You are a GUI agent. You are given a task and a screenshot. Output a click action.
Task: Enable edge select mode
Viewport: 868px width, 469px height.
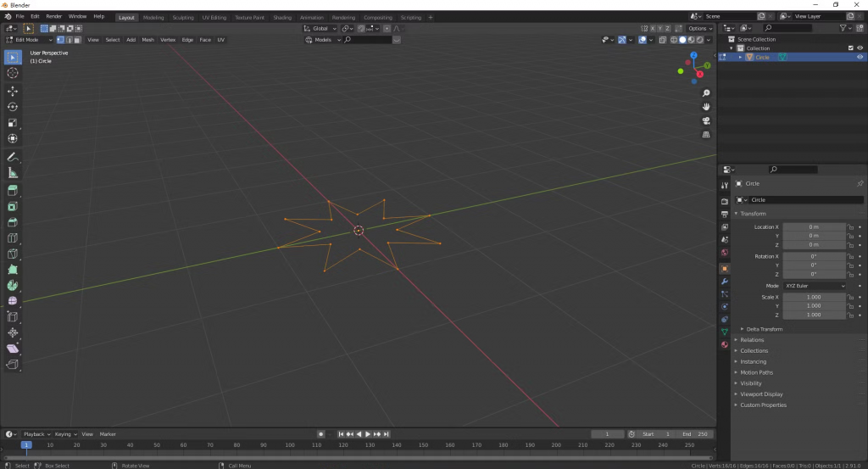69,40
